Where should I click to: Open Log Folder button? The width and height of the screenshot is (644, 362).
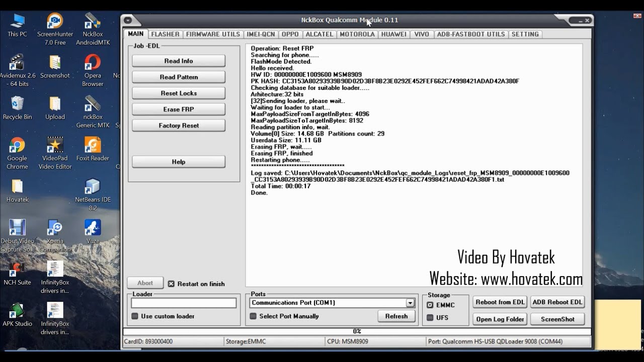[500, 319]
